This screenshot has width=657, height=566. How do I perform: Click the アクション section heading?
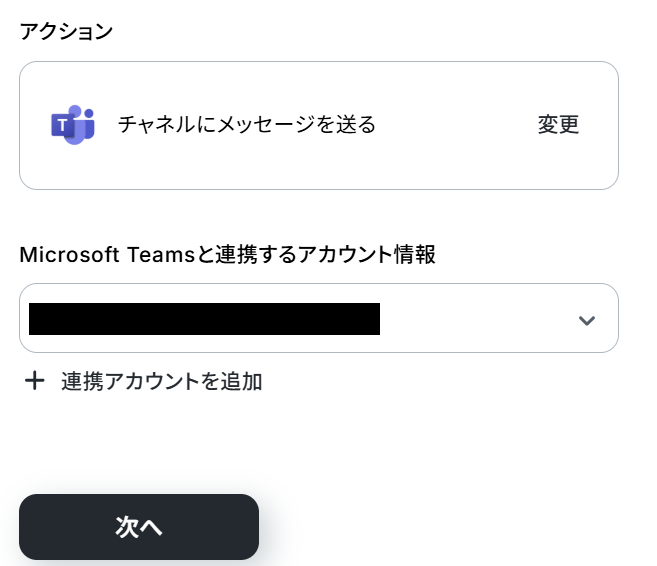coord(66,31)
